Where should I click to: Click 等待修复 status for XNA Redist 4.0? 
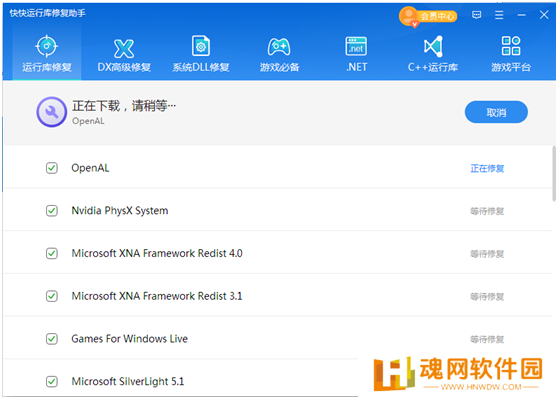[x=487, y=253]
